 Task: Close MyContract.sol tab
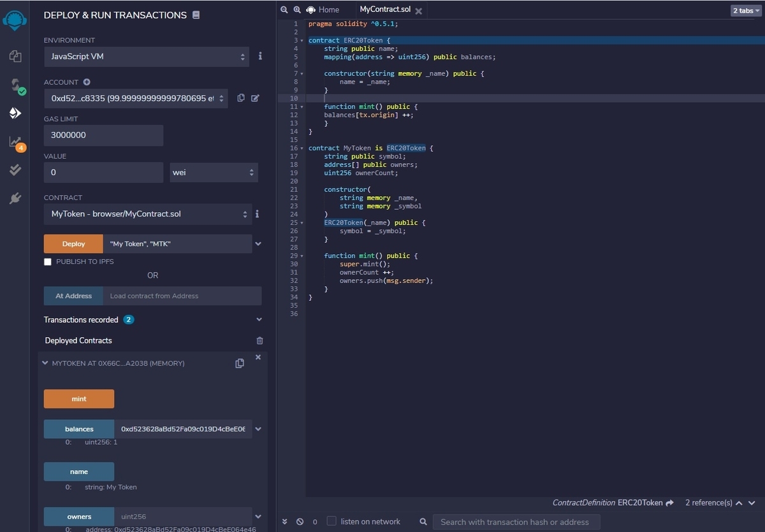coord(418,11)
